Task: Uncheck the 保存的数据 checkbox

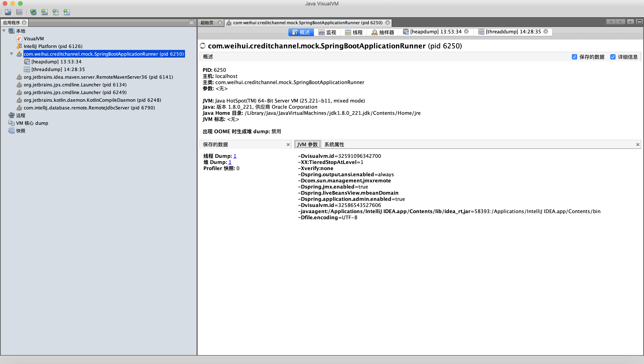Action: 574,57
